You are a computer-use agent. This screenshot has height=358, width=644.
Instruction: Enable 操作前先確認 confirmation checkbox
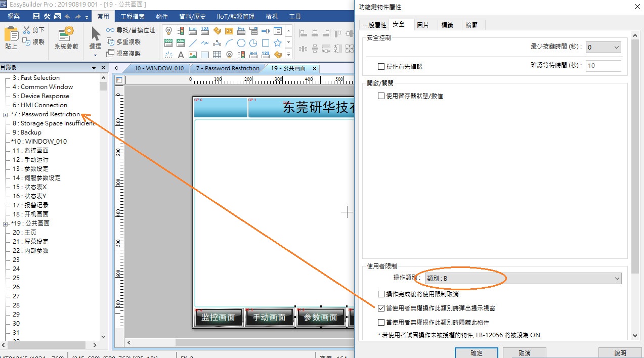381,66
